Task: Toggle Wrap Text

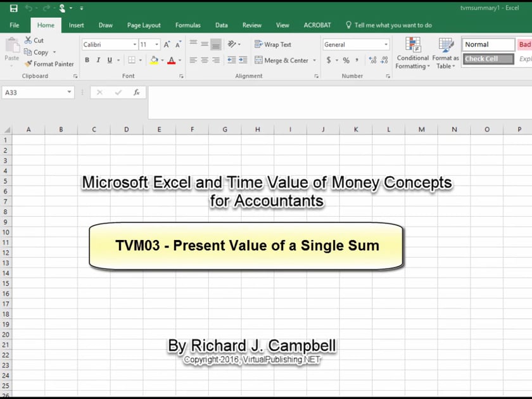Action: (x=273, y=44)
